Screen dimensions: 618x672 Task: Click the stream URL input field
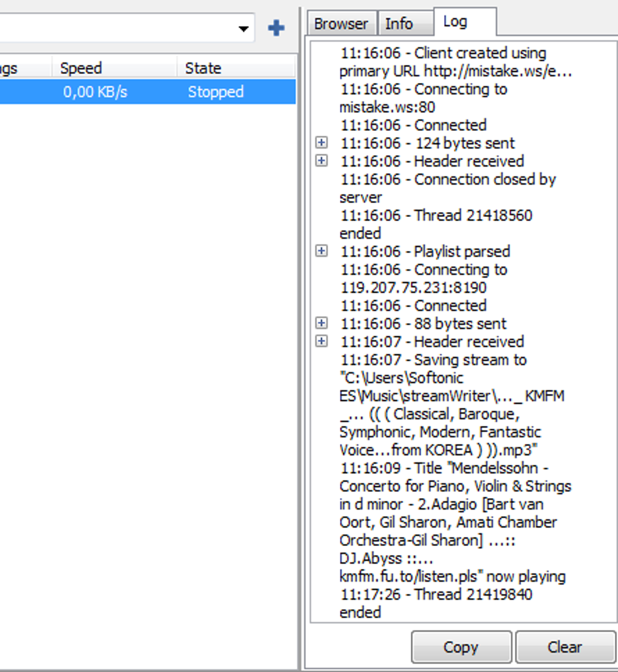121,28
